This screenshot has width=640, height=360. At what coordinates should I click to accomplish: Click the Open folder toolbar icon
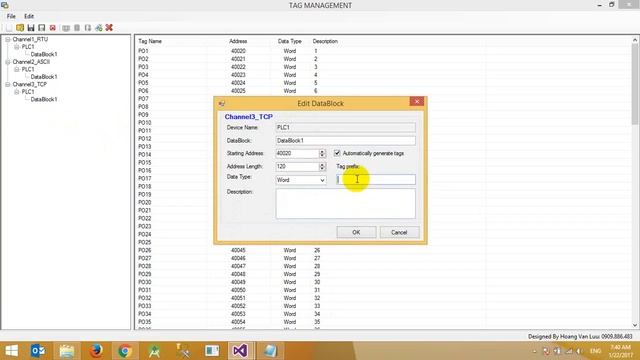[20, 28]
